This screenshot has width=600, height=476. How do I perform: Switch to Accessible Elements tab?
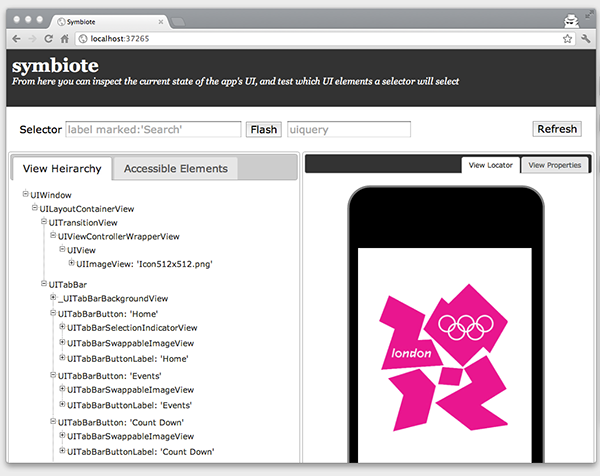[x=176, y=169]
